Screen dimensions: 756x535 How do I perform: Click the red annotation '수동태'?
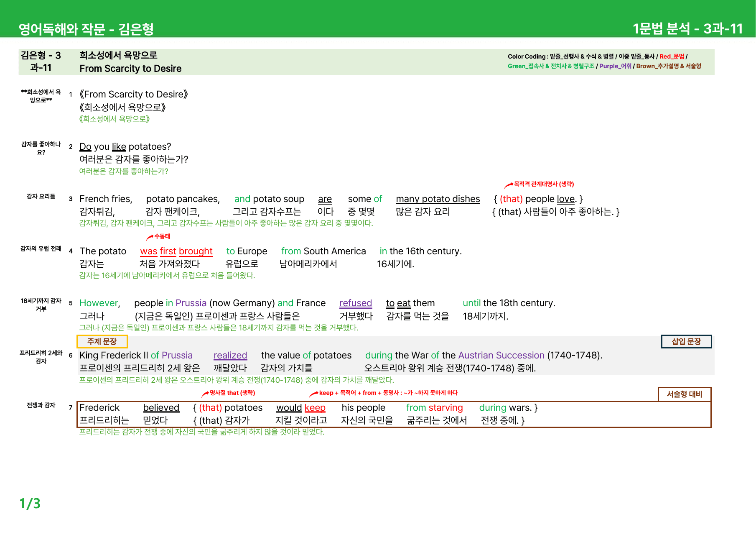coord(162,236)
